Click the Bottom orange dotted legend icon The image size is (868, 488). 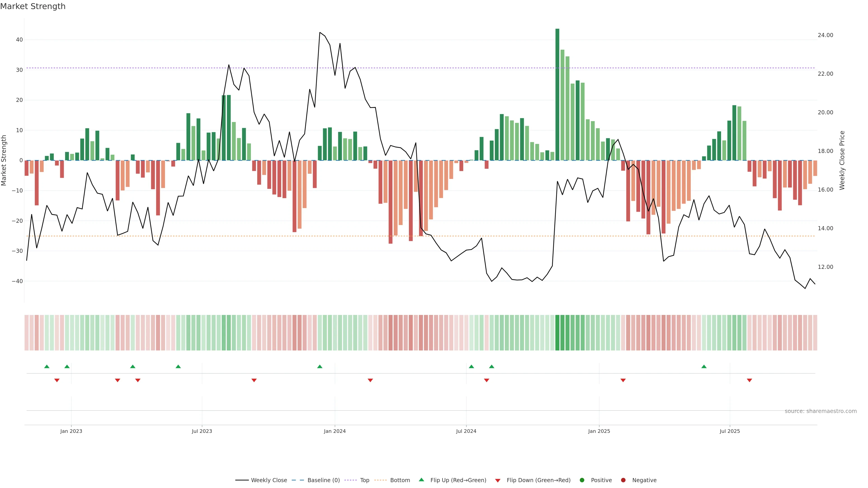tap(380, 480)
